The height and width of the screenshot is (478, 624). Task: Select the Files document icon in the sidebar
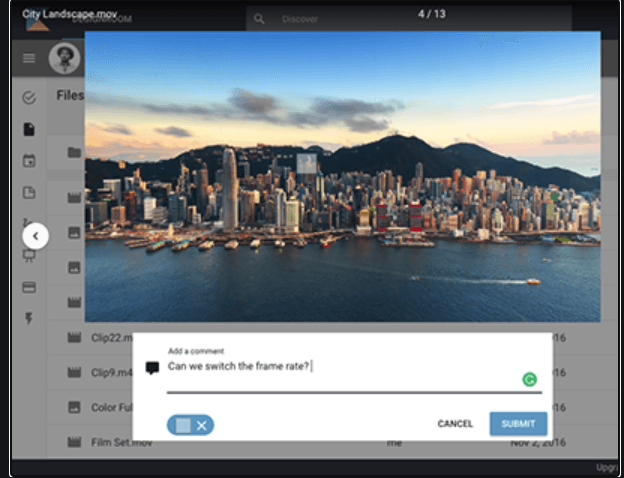tap(29, 129)
